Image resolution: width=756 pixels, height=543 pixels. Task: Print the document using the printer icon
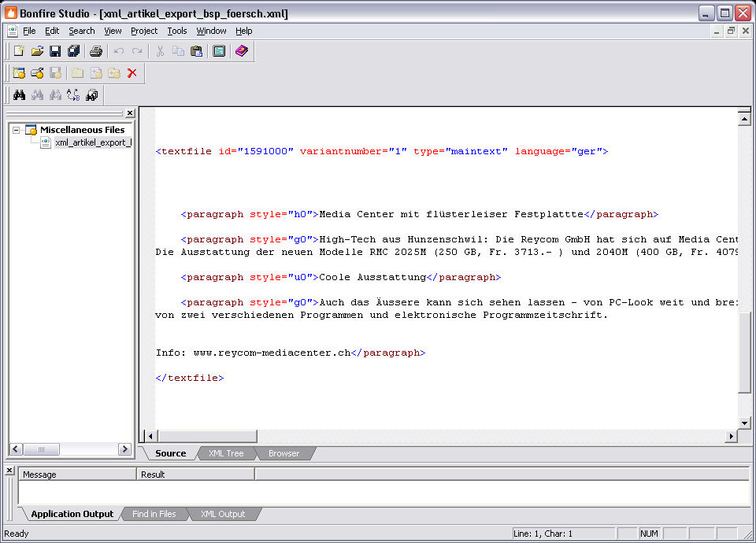[x=96, y=50]
